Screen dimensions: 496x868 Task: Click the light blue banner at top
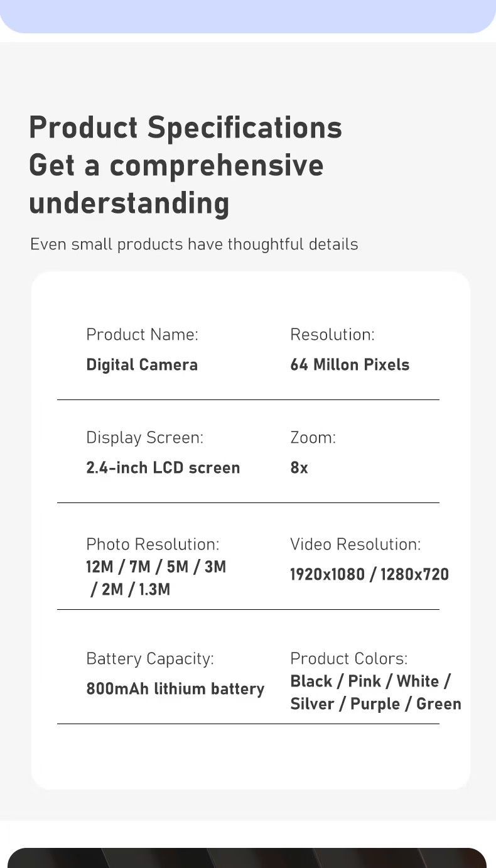248,16
